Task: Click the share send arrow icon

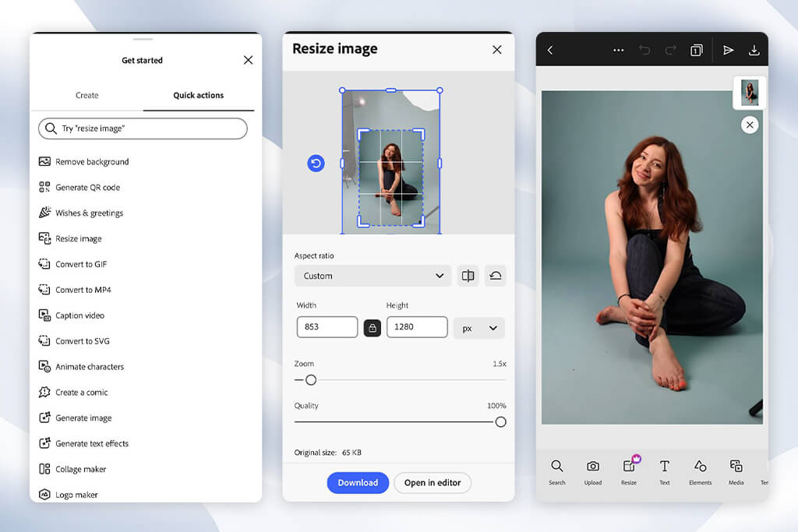Action: (729, 50)
